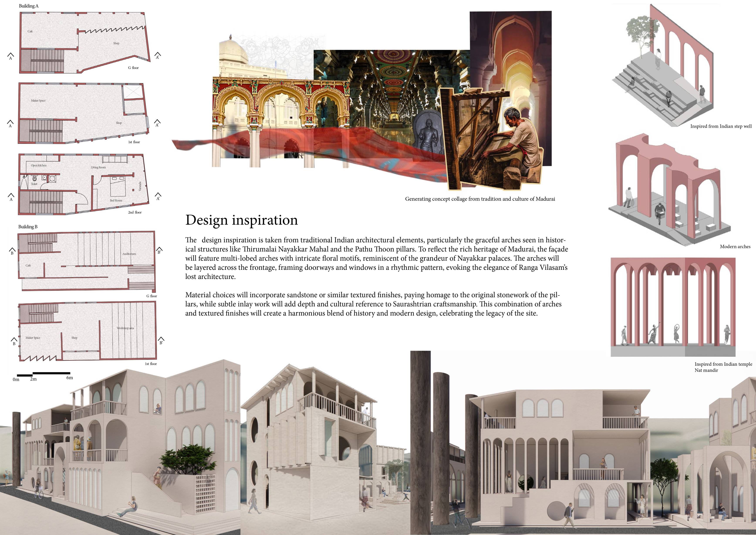Click the "Inspired from Indian step well" caption

tap(721, 126)
